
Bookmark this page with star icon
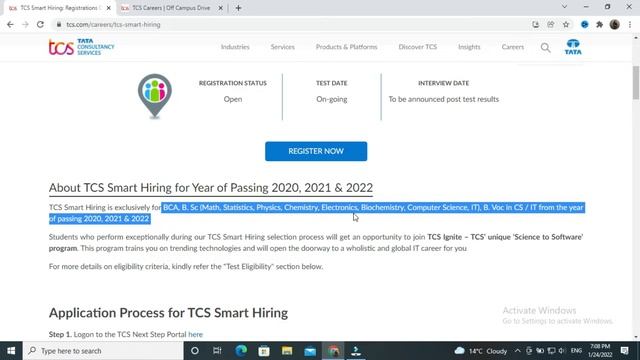point(566,24)
